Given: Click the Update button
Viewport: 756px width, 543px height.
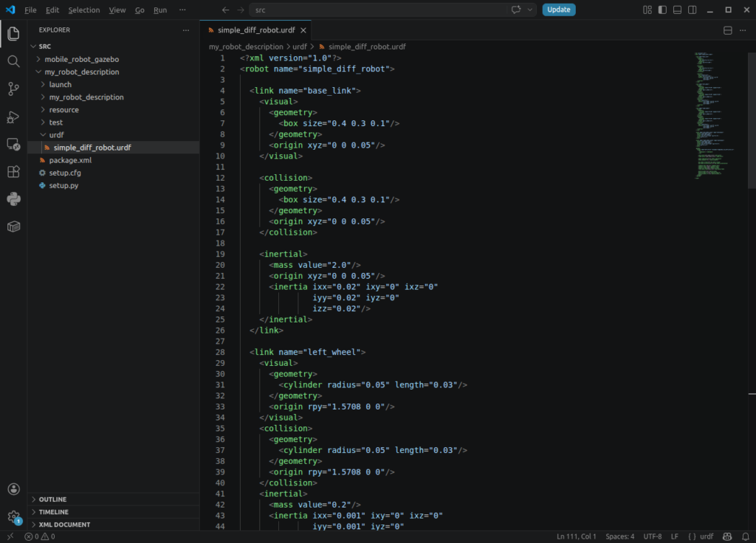Looking at the screenshot, I should [559, 10].
